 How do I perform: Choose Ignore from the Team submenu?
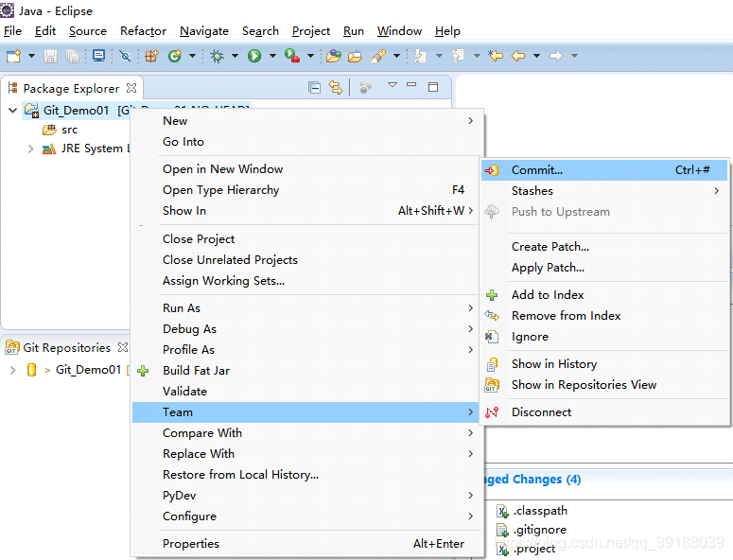[604, 337]
